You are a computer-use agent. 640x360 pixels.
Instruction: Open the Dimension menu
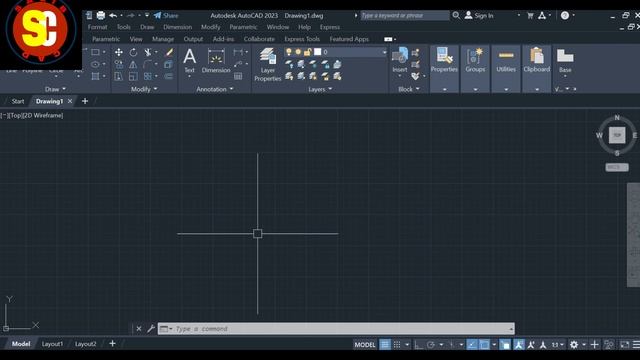[177, 27]
